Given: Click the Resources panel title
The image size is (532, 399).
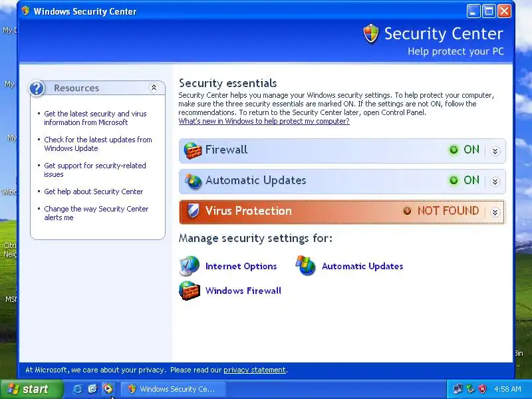Looking at the screenshot, I should pos(76,88).
